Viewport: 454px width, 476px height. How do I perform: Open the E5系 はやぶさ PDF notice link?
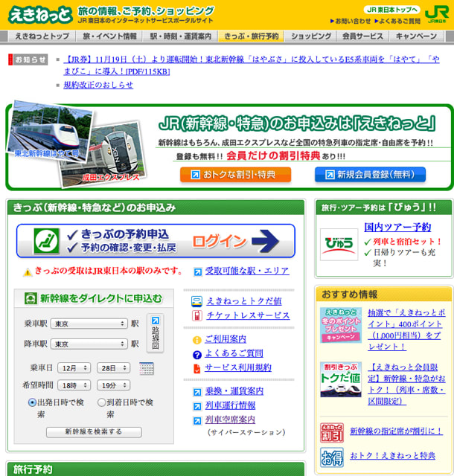(252, 65)
